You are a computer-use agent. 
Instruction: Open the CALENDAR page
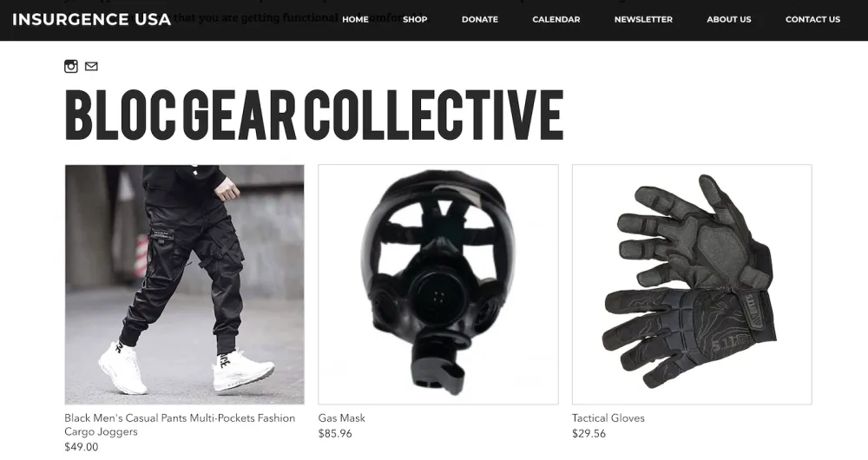(556, 19)
